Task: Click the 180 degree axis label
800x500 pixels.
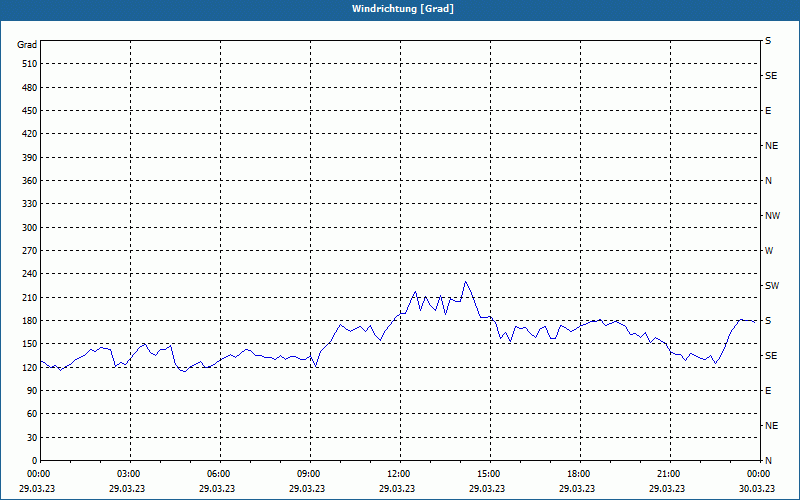Action: [x=30, y=320]
